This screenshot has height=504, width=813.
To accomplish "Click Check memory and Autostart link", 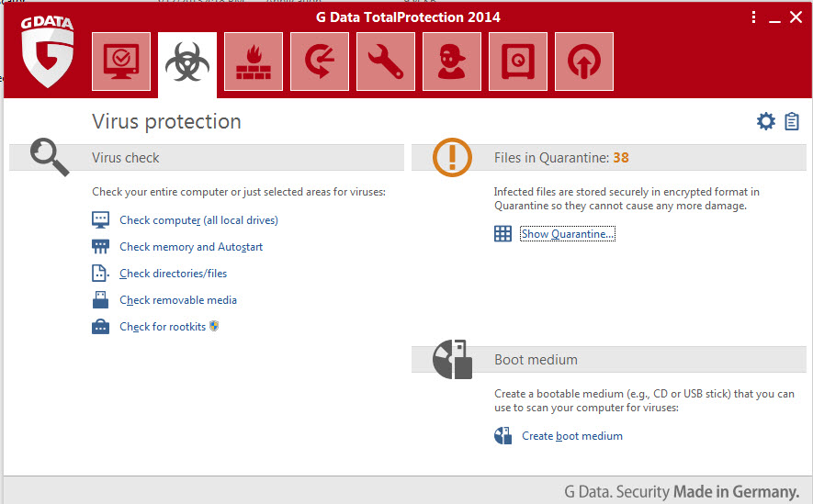I will pos(191,247).
